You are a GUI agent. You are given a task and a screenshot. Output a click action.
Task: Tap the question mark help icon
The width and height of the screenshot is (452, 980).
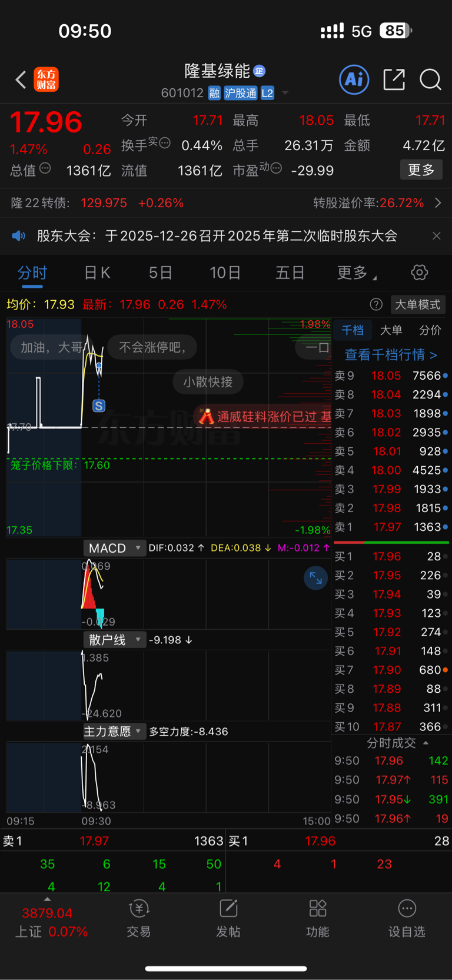click(376, 304)
